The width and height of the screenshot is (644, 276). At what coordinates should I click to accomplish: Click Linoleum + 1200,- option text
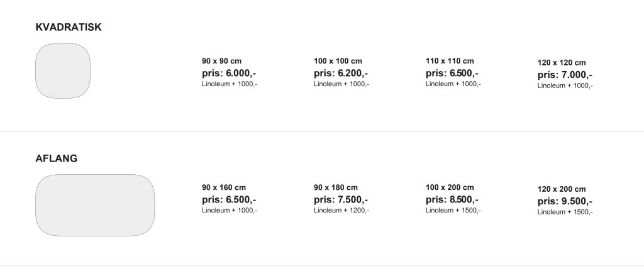[x=341, y=210]
